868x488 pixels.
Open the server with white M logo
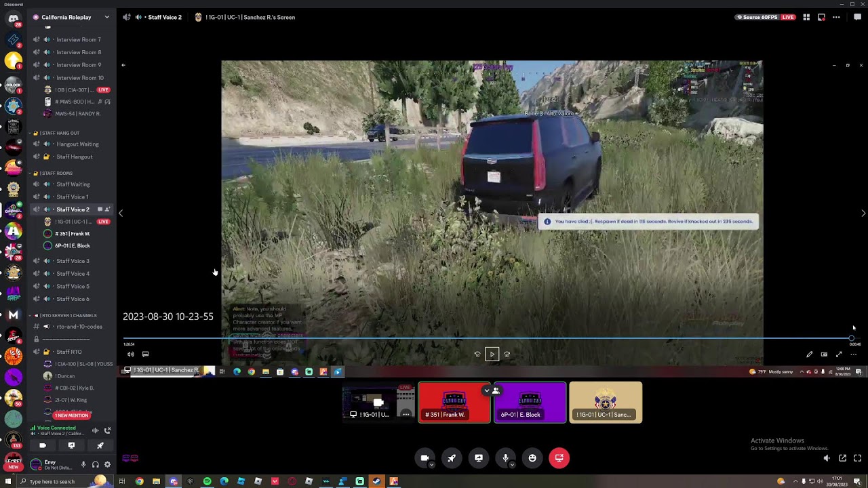13,314
